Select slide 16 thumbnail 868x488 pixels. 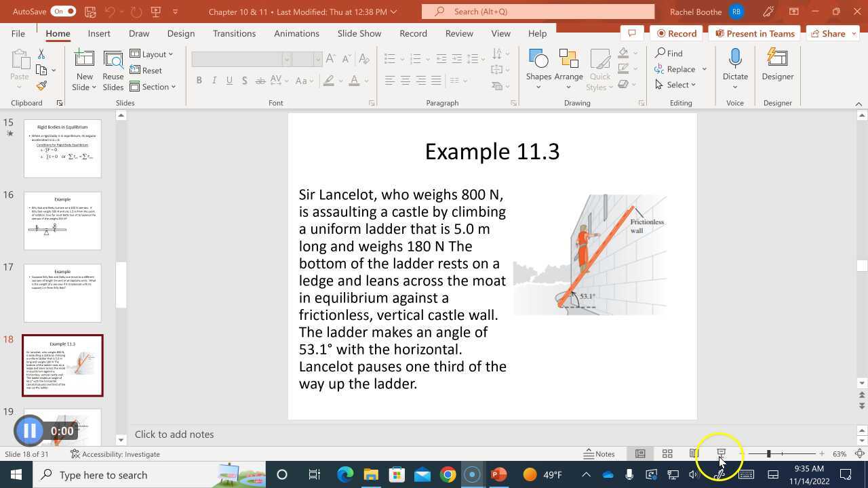coord(62,221)
